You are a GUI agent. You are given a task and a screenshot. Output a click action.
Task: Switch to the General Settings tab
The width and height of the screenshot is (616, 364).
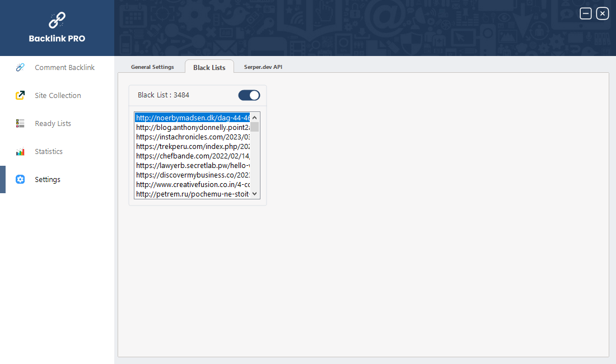(x=152, y=67)
